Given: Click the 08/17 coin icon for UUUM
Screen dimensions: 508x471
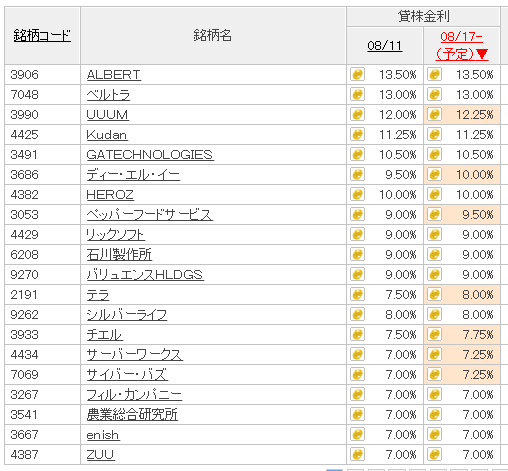Looking at the screenshot, I should [435, 114].
